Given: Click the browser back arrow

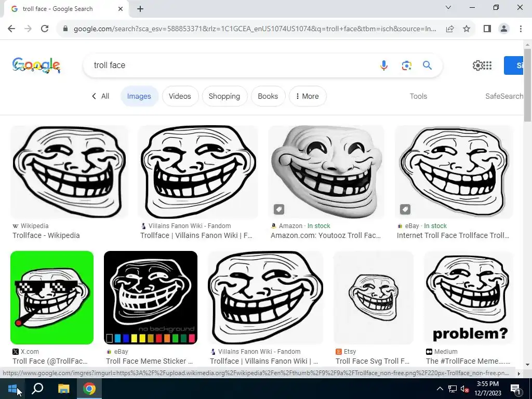Looking at the screenshot, I should point(11,29).
